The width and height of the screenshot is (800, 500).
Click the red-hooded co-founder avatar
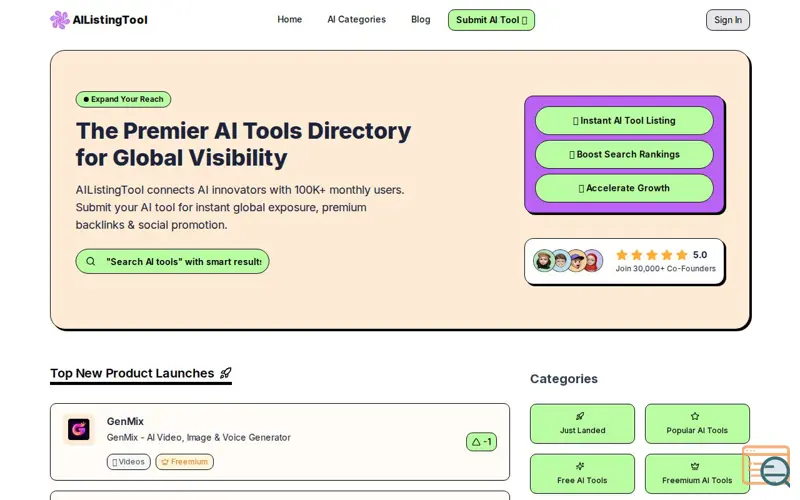pos(593,261)
